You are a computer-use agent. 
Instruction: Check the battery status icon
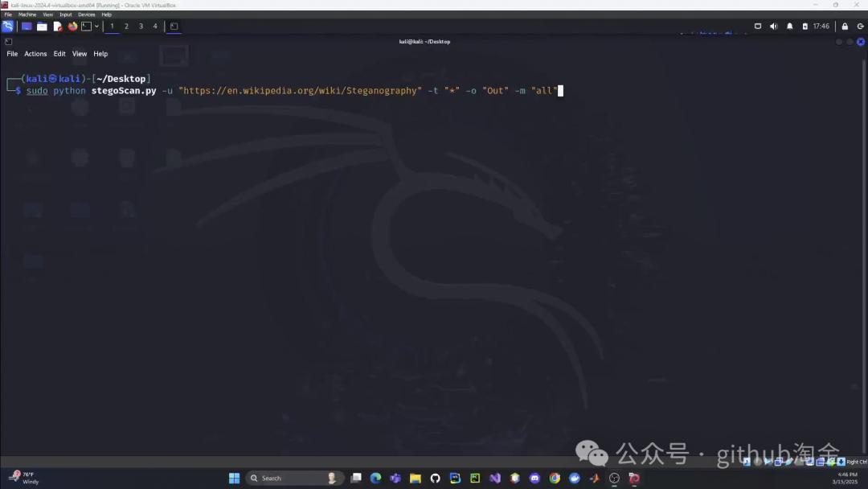(805, 27)
